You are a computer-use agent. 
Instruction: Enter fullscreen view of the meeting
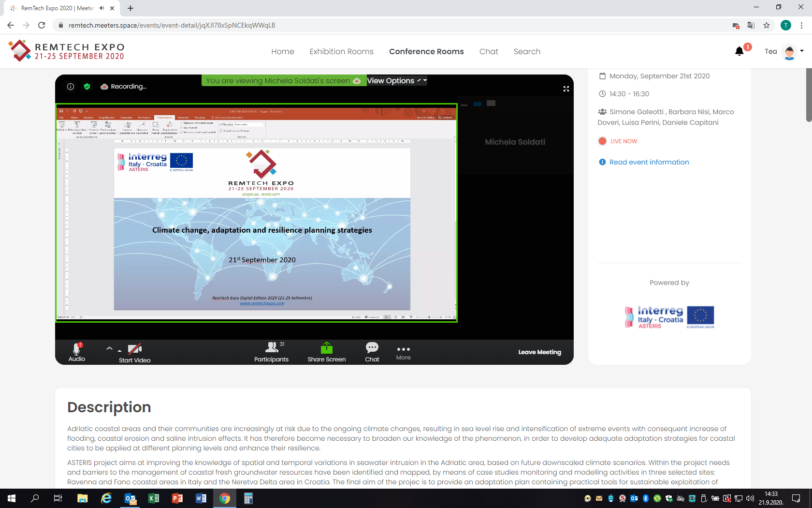click(566, 89)
